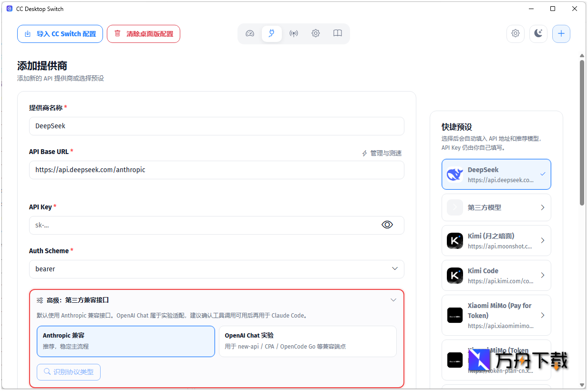
Task: Click the sliders icon beside 高级
Action: pyautogui.click(x=40, y=300)
